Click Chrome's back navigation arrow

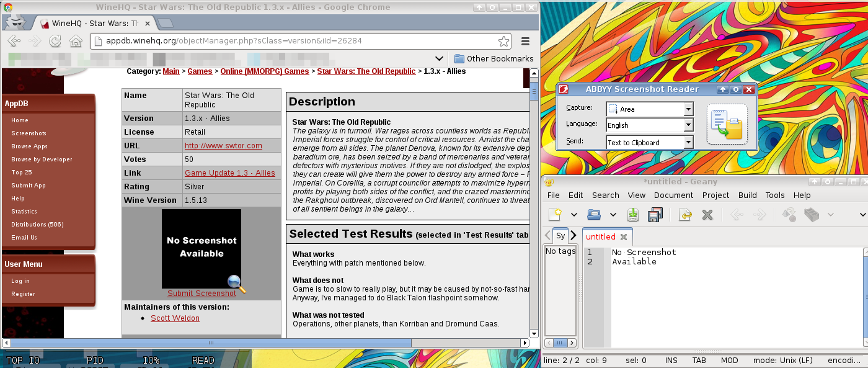pos(14,42)
